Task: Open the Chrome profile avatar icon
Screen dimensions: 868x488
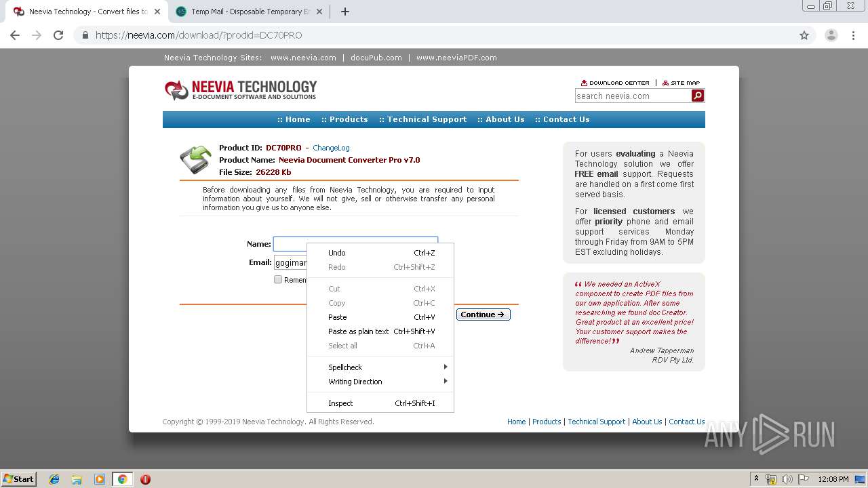Action: [831, 35]
